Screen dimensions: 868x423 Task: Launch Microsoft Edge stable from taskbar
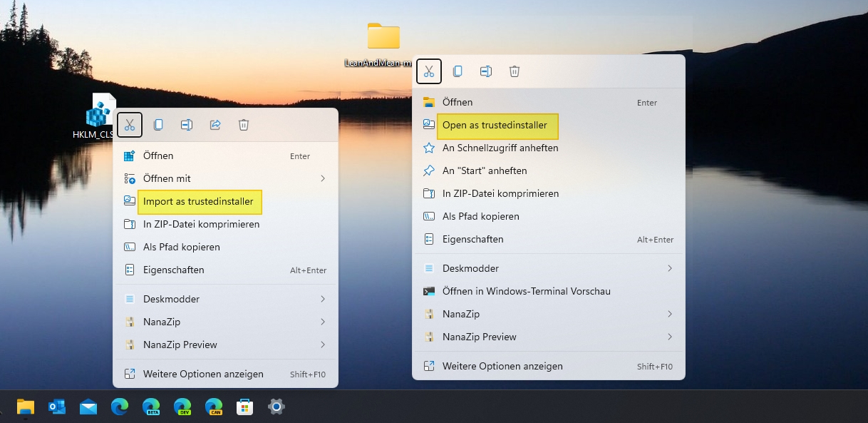[x=120, y=407]
